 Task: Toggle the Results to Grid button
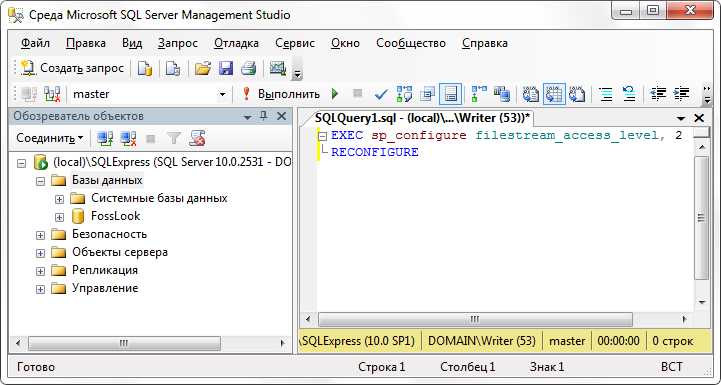554,94
